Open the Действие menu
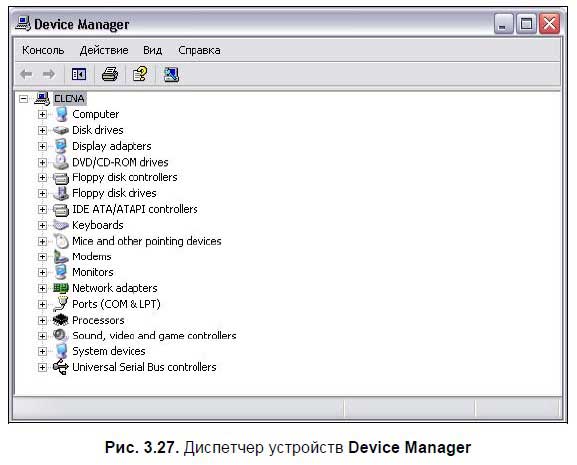The image size is (577, 465). click(104, 50)
